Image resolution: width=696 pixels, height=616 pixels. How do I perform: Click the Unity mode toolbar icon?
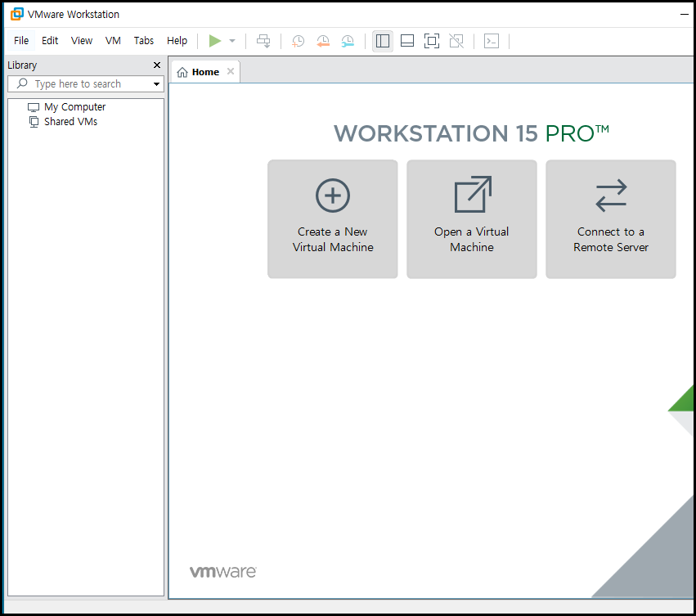pyautogui.click(x=456, y=41)
